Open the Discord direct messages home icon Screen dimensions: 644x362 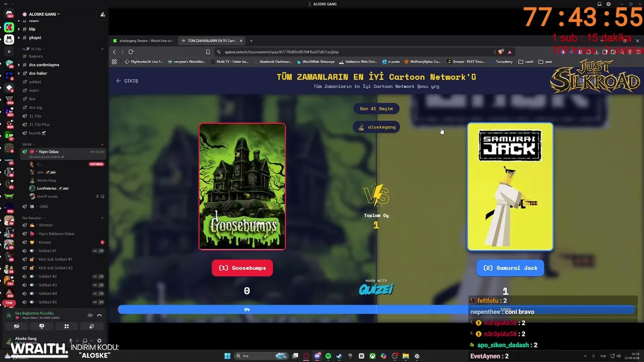pos(9,14)
